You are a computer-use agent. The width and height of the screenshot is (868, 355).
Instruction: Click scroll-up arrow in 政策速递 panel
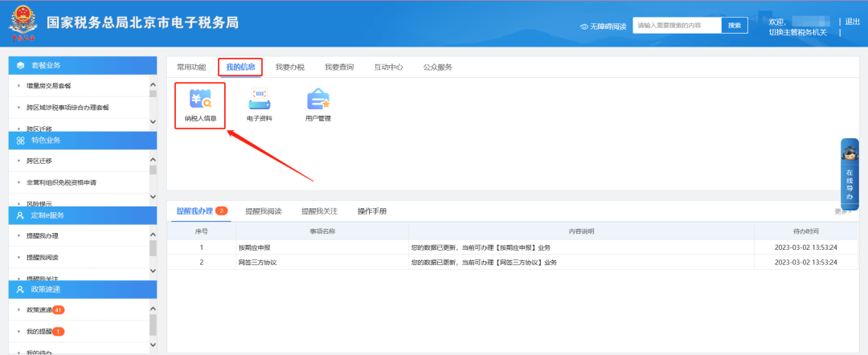pos(154,309)
